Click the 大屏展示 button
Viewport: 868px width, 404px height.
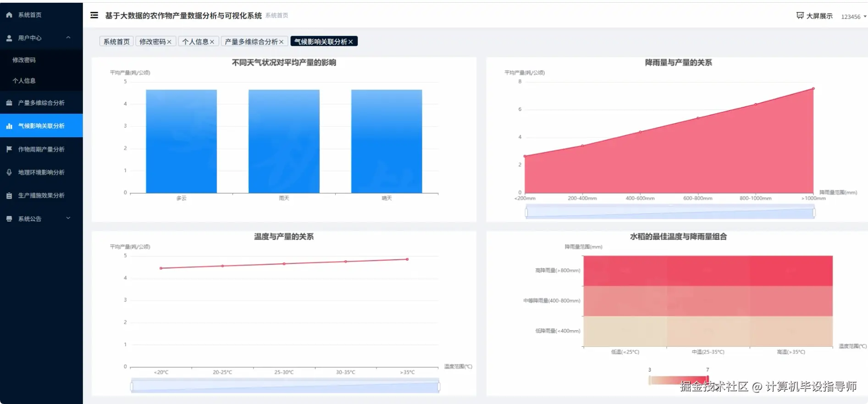point(815,16)
